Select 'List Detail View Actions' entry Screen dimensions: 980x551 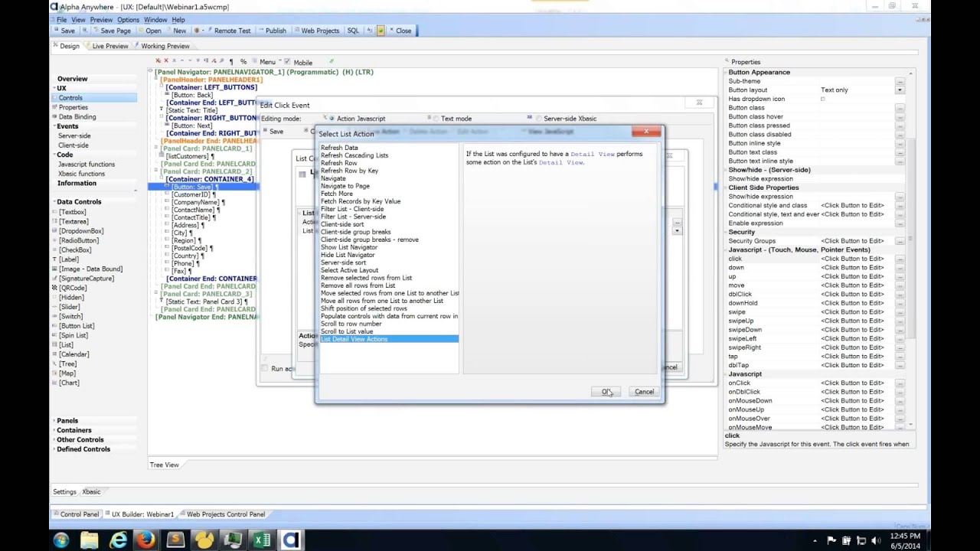(x=389, y=339)
